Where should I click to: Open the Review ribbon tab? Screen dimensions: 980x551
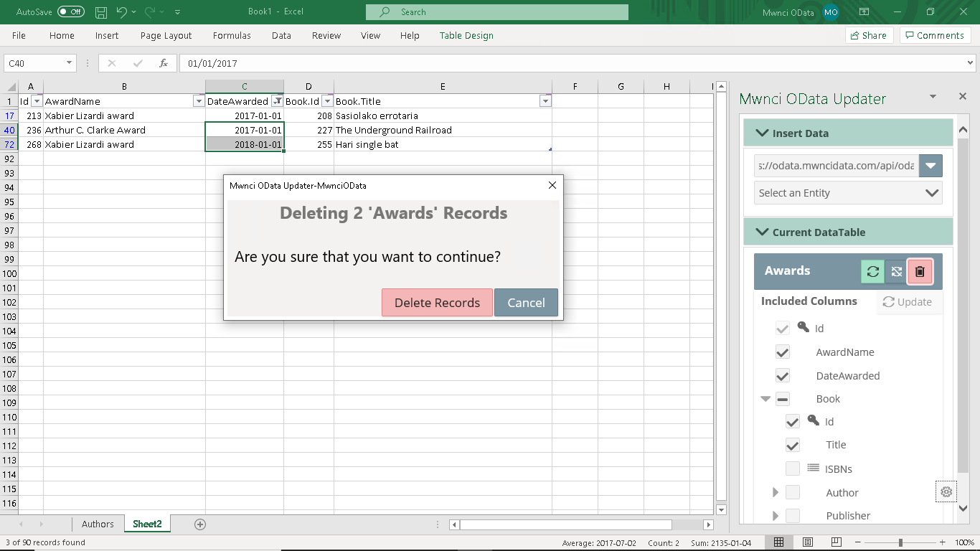click(326, 35)
